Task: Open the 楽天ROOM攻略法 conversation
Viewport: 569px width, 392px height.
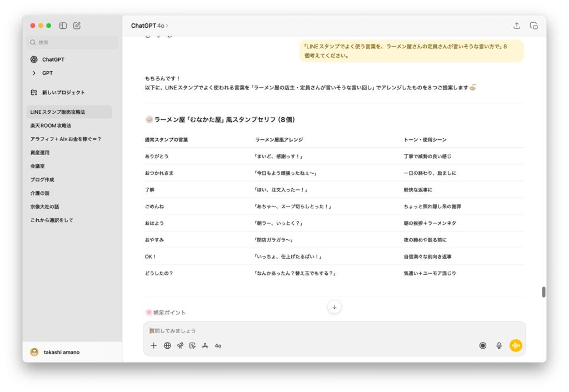Action: click(x=51, y=125)
